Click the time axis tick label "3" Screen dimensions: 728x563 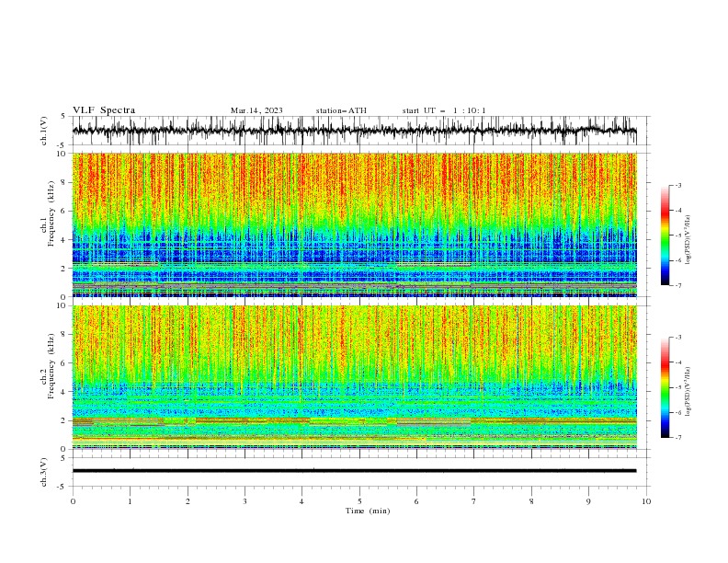pyautogui.click(x=245, y=501)
